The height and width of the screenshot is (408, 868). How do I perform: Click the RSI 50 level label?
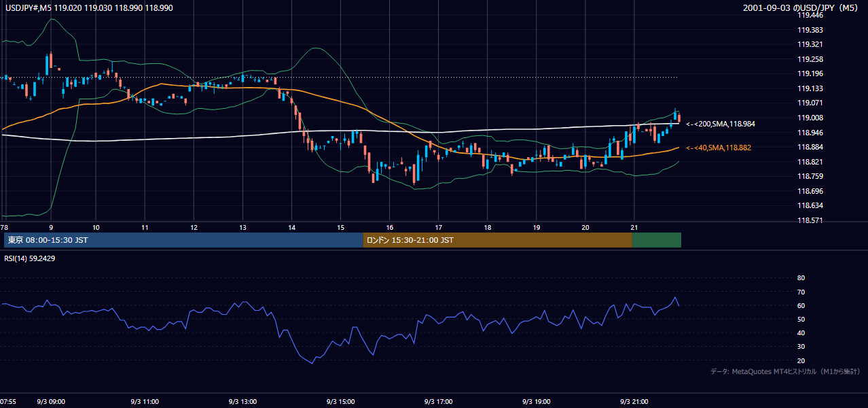click(801, 319)
